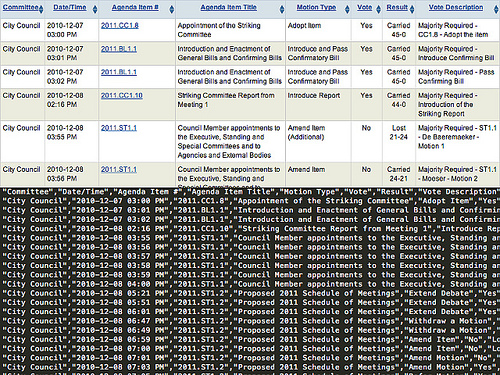Image resolution: width=500 pixels, height=375 pixels.
Task: Click the Vote header link
Action: (x=365, y=7)
